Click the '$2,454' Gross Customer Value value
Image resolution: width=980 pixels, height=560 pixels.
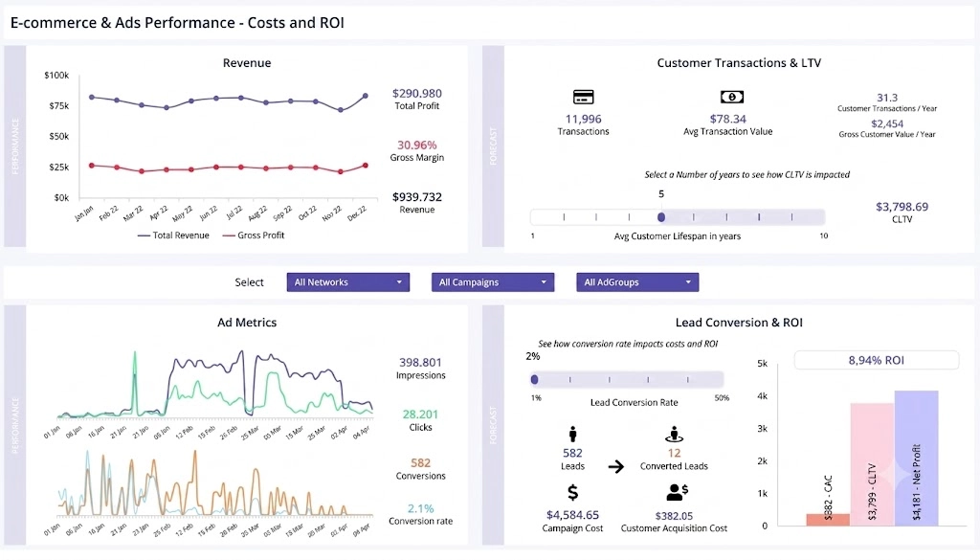tap(887, 123)
